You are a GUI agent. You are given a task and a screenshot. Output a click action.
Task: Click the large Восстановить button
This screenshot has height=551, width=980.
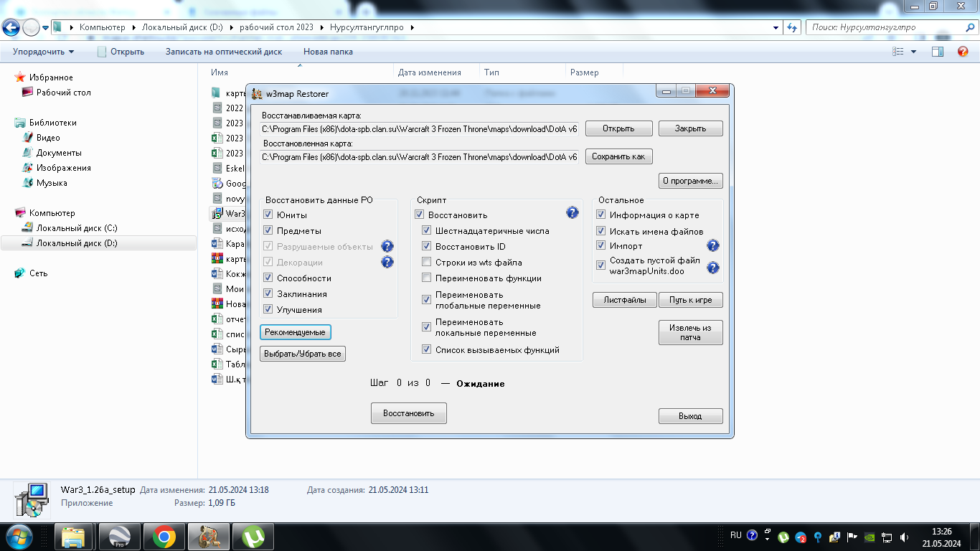tap(408, 413)
